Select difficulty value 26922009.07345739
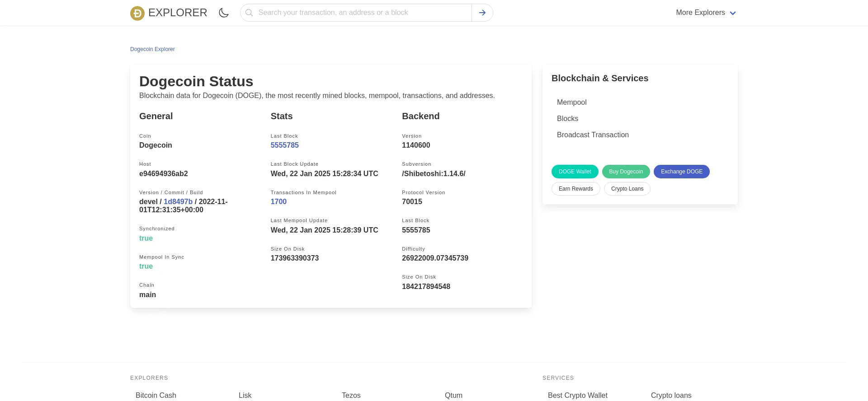This screenshot has height=401, width=868. [x=435, y=258]
